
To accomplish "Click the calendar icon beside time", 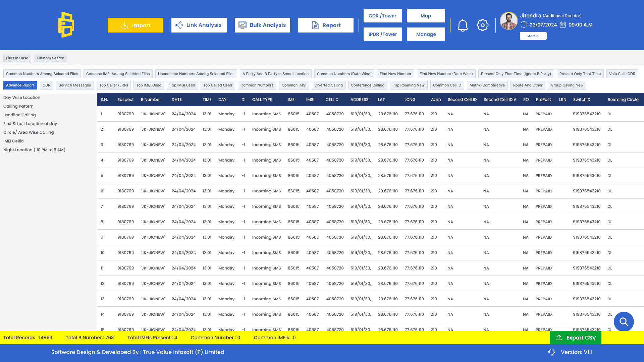I will [563, 24].
